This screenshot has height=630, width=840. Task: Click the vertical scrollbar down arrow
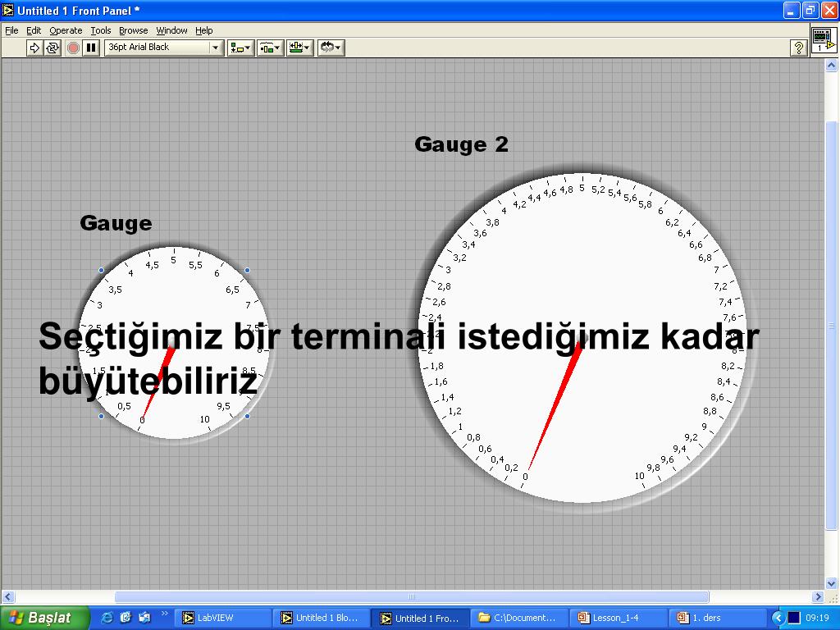click(x=832, y=583)
